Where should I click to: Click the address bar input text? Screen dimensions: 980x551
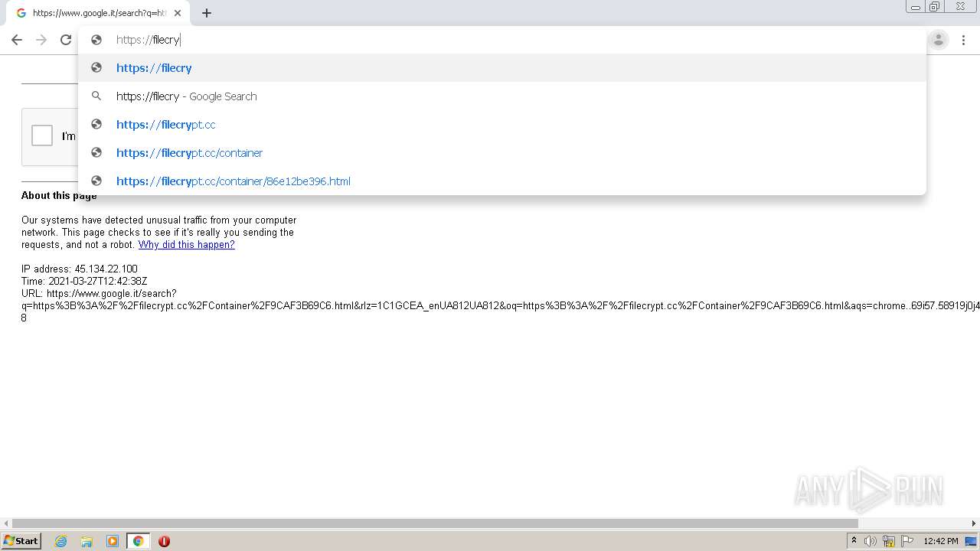[148, 40]
